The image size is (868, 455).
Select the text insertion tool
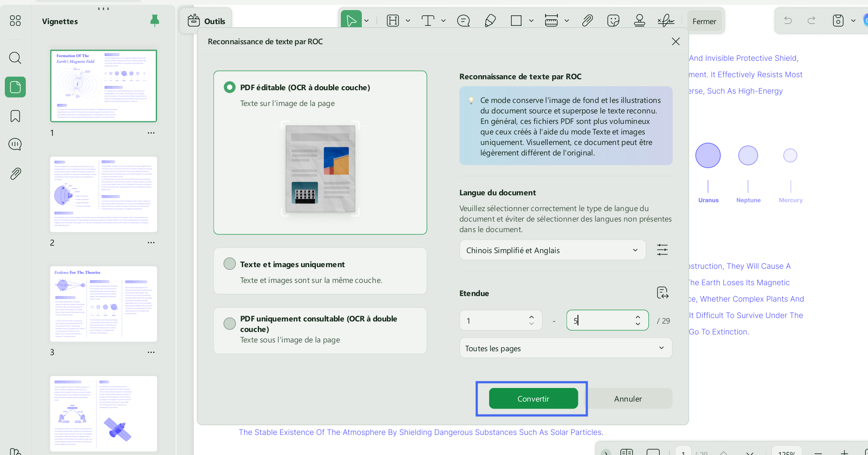click(427, 21)
